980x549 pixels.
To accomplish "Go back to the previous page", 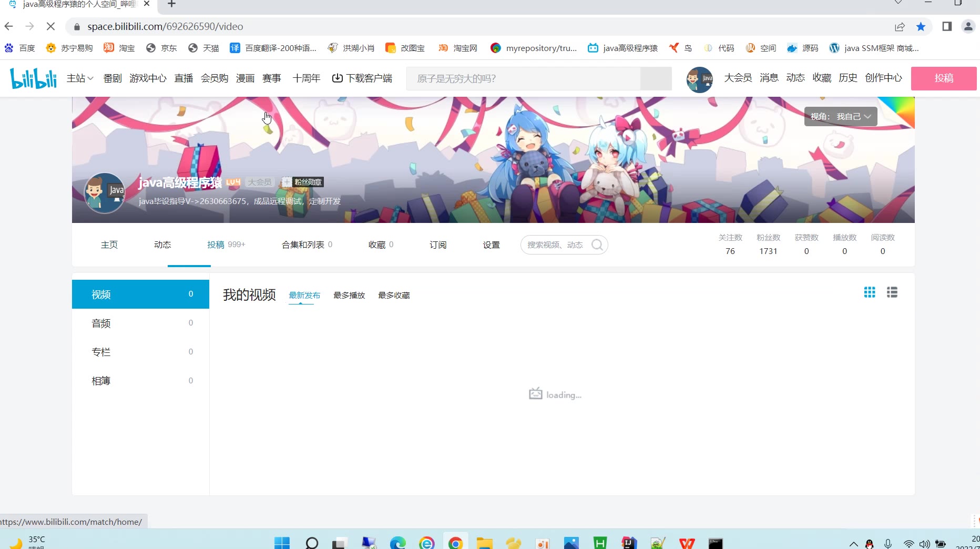I will click(9, 26).
